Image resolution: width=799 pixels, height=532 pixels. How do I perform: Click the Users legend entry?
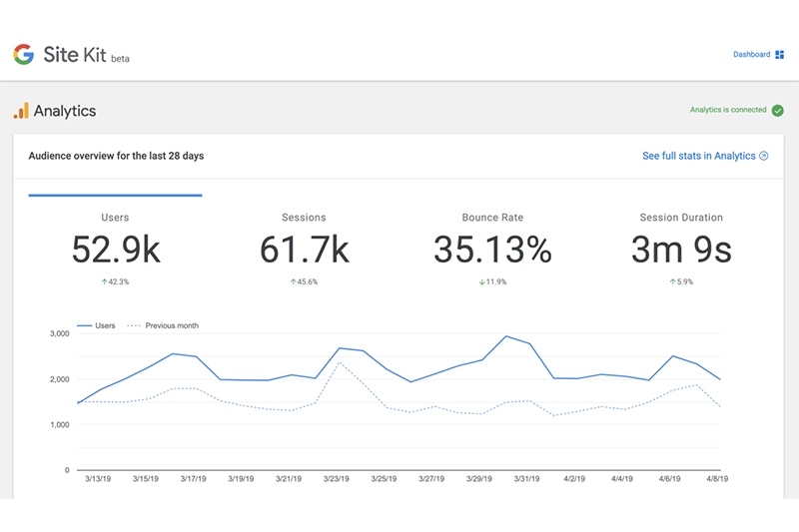pos(96,325)
